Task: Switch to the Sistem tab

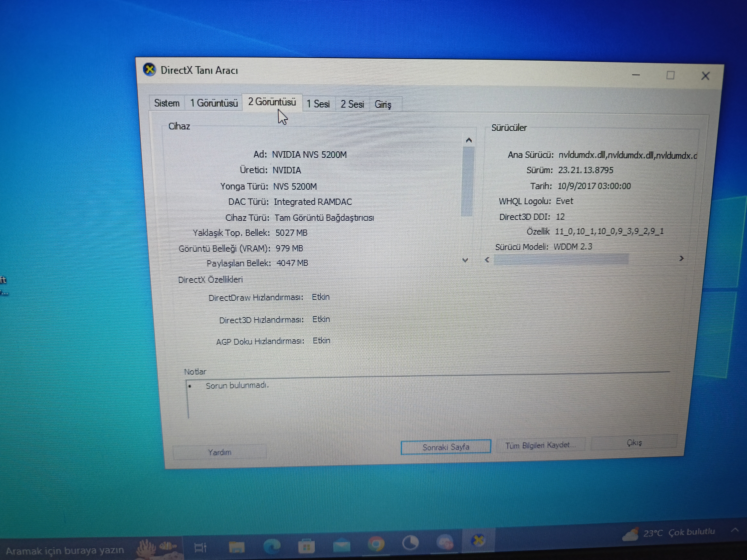Action: pos(167,103)
